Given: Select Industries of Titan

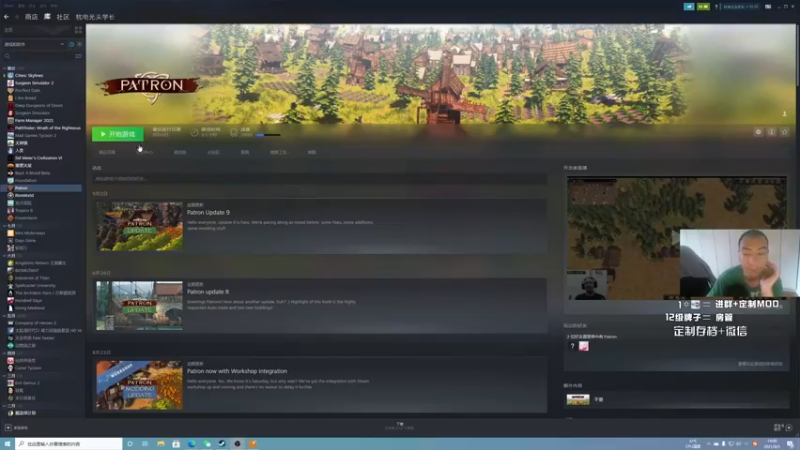Looking at the screenshot, I should click(32, 278).
